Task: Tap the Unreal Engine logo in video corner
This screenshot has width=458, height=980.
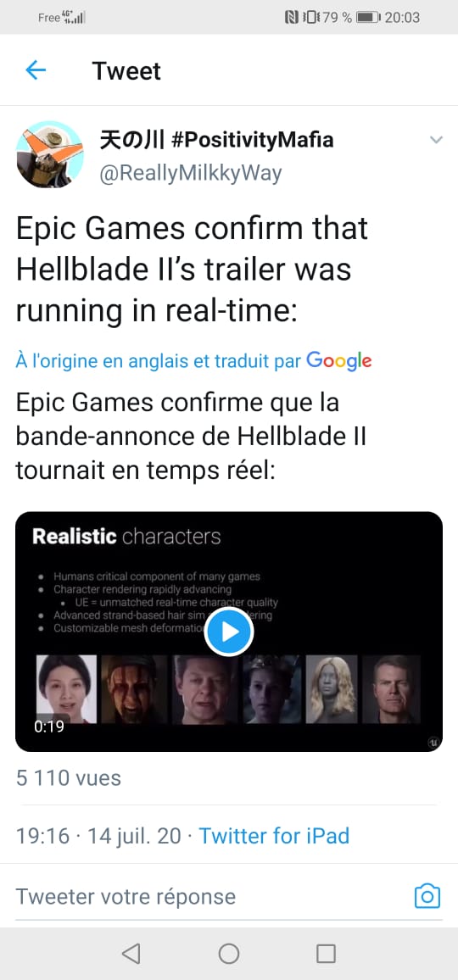Action: [x=433, y=742]
